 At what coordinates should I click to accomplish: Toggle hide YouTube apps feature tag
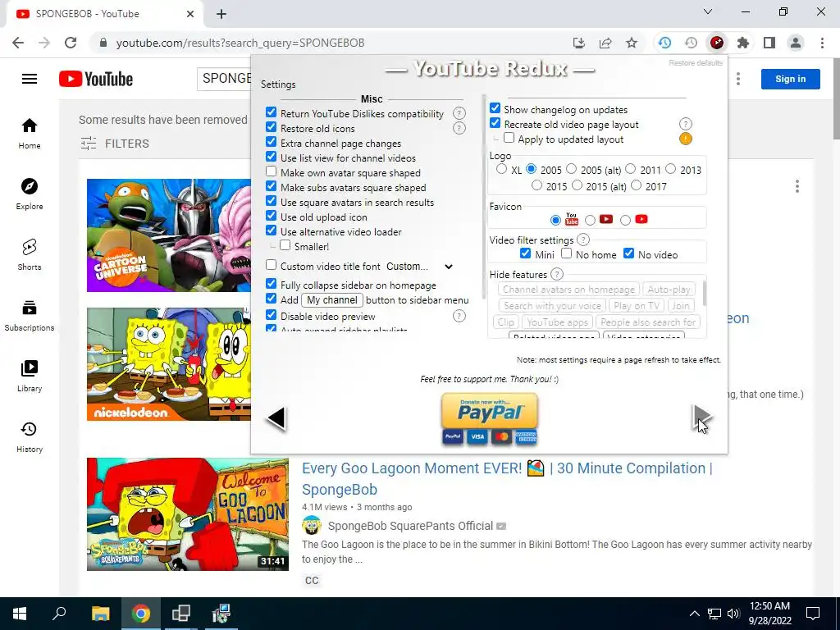557,322
